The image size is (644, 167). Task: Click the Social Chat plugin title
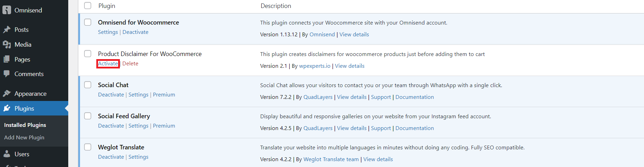[113, 85]
